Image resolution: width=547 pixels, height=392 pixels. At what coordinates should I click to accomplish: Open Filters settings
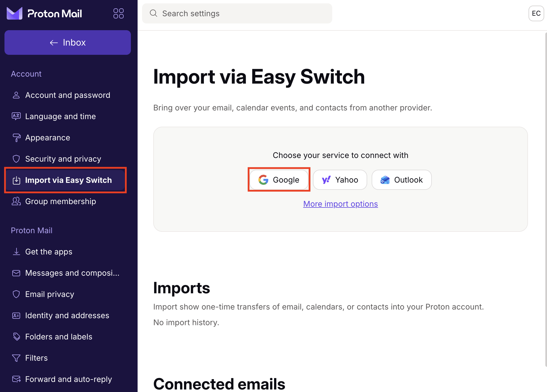coord(67,358)
